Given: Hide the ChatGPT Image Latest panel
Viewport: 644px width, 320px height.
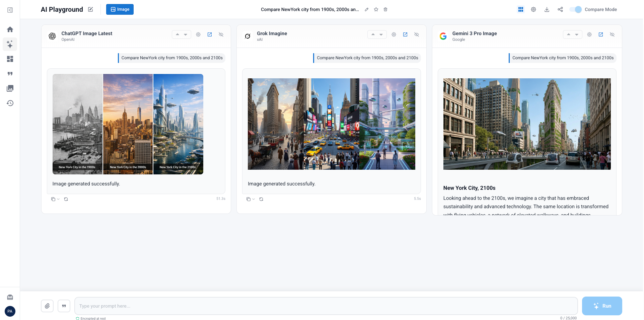Looking at the screenshot, I should (x=221, y=34).
